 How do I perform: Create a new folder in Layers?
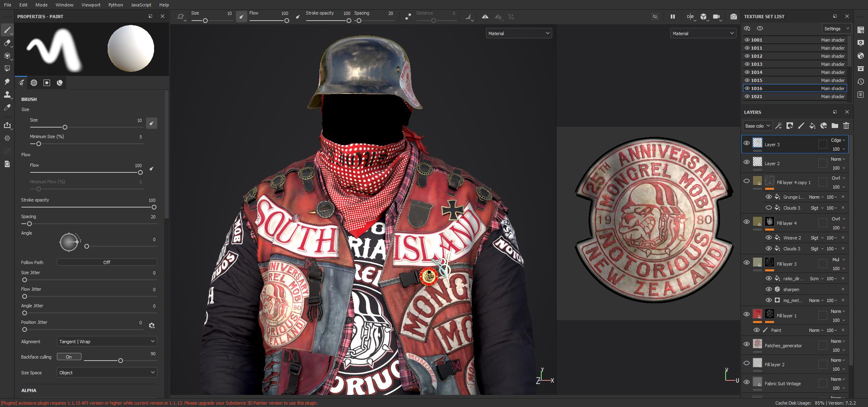click(835, 126)
